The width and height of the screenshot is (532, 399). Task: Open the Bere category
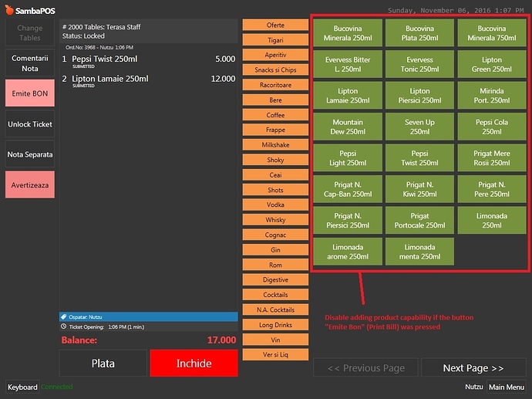point(275,100)
